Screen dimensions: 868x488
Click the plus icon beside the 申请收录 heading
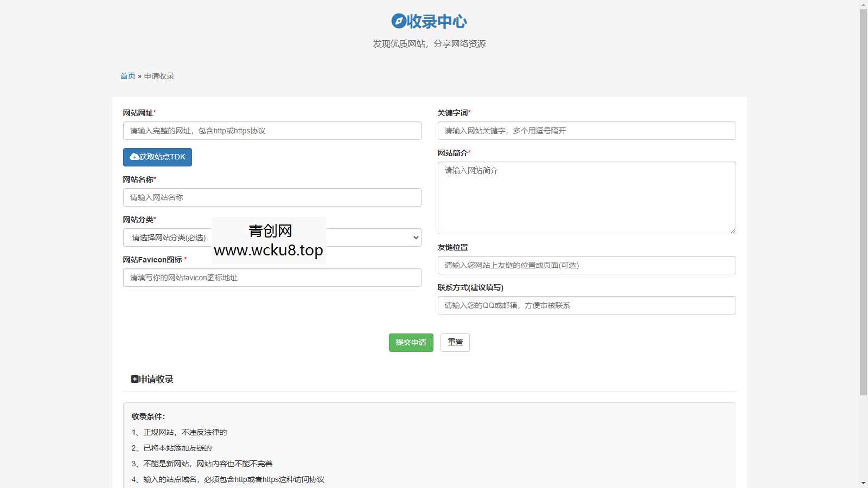tap(135, 378)
